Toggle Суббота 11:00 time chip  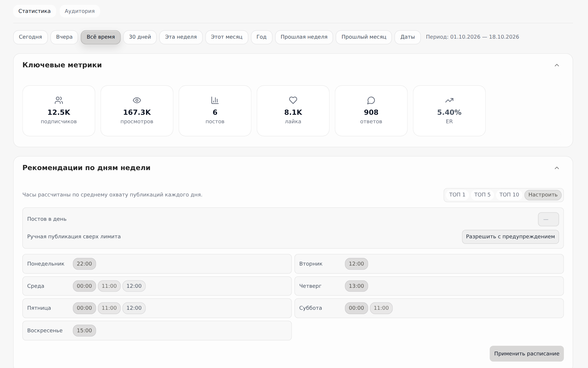click(x=381, y=308)
